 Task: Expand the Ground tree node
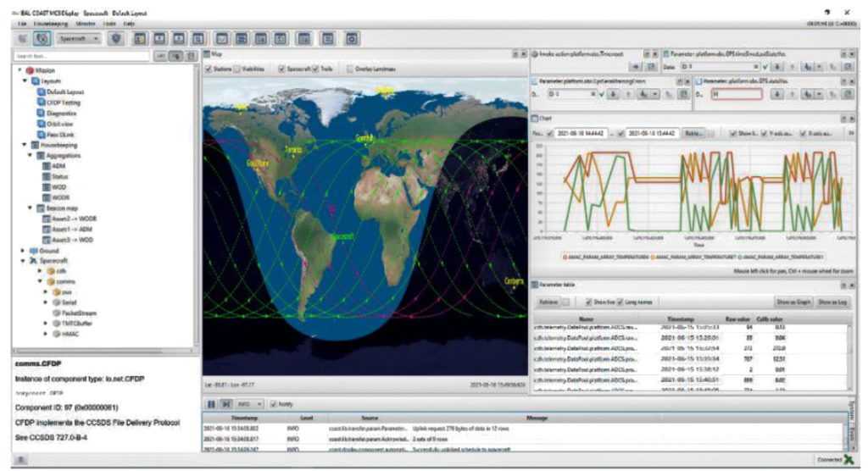point(22,251)
